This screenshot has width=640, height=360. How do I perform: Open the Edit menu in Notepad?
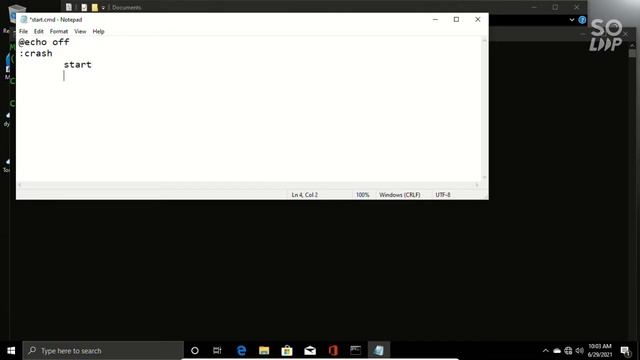click(x=38, y=31)
